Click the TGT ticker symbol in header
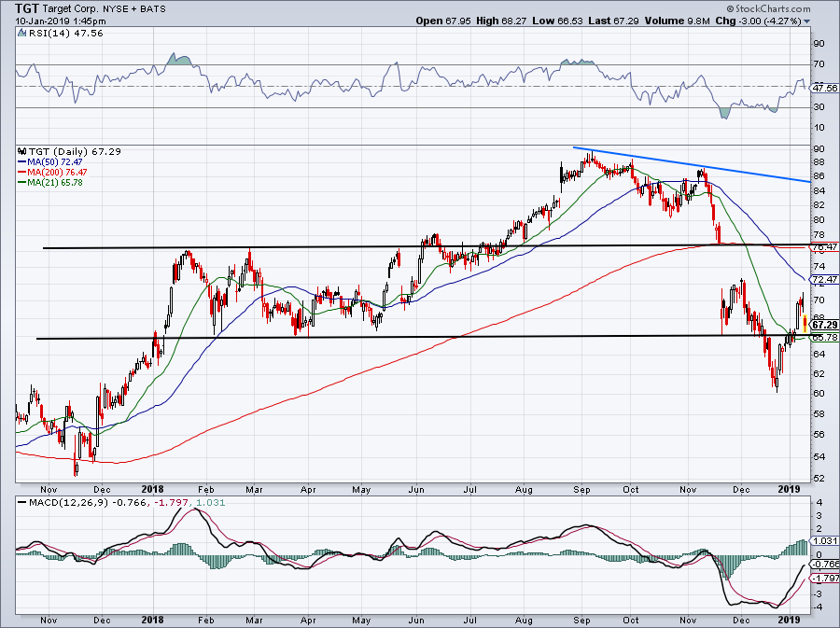The width and height of the screenshot is (840, 628). point(27,8)
